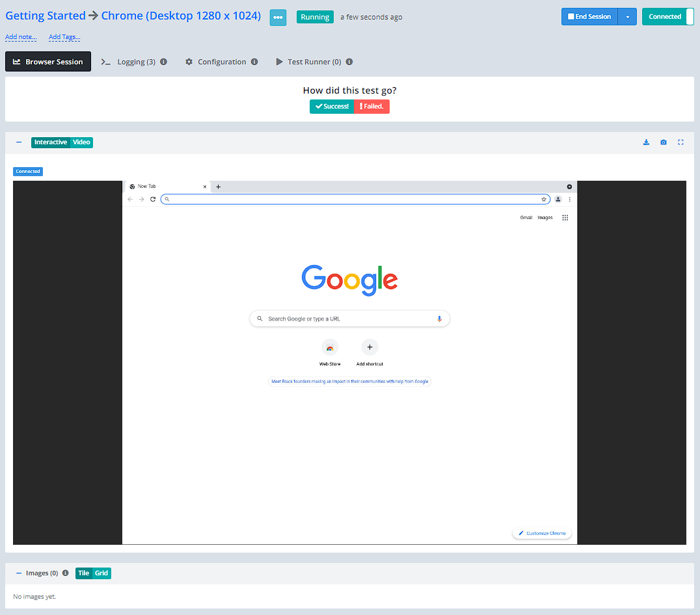Click the voice search microphone icon
The height and width of the screenshot is (615, 700).
pos(439,319)
